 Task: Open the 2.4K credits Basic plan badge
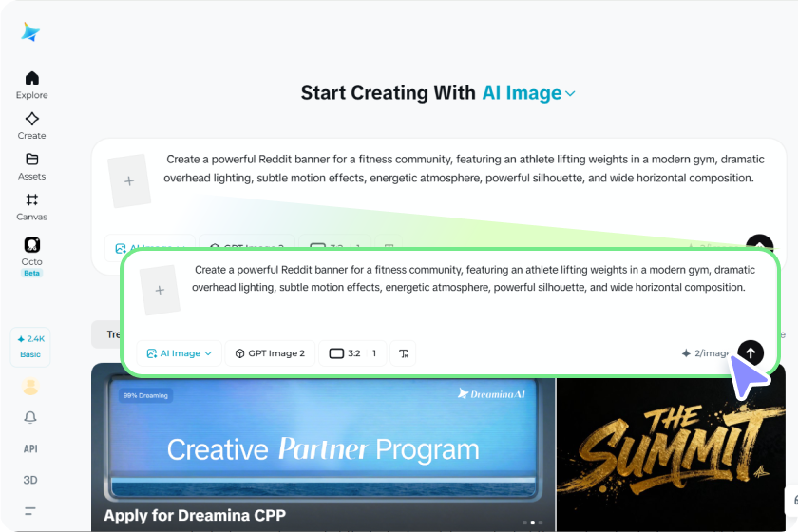pyautogui.click(x=30, y=347)
